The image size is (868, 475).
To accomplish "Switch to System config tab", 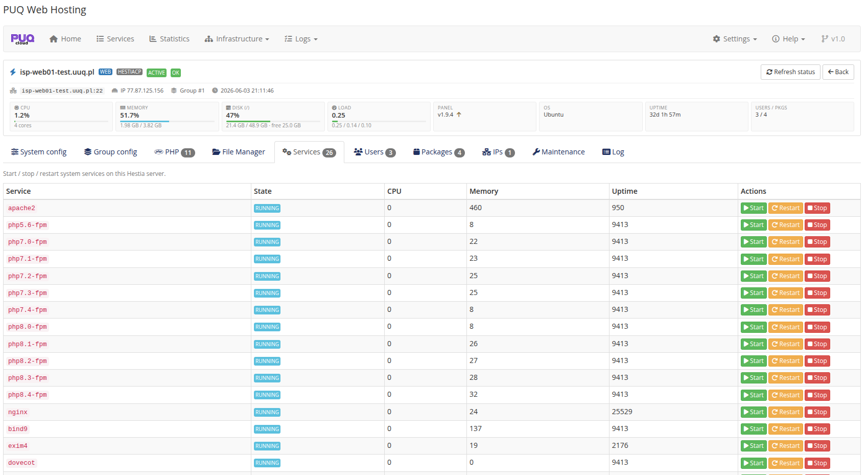I will [39, 152].
